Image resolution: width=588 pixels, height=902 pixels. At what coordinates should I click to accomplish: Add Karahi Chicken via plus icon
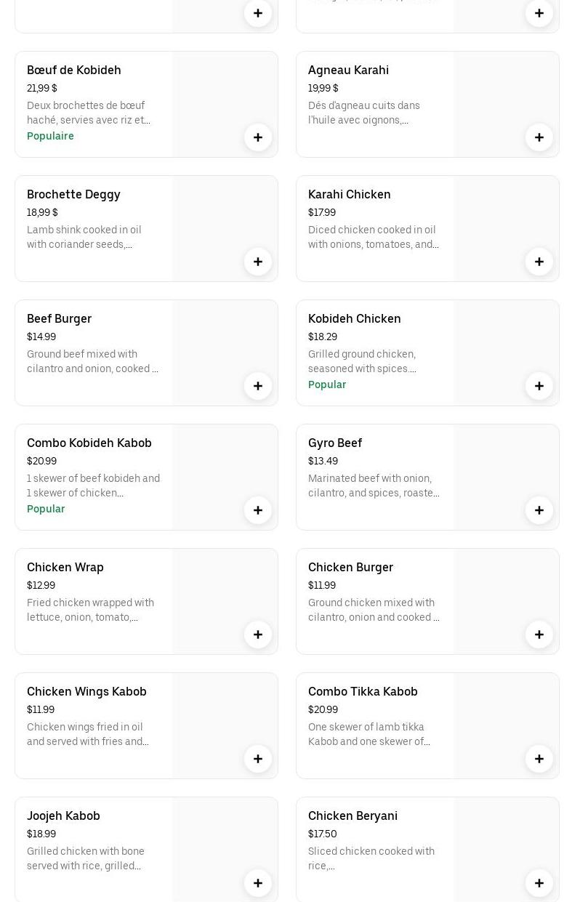tap(539, 262)
